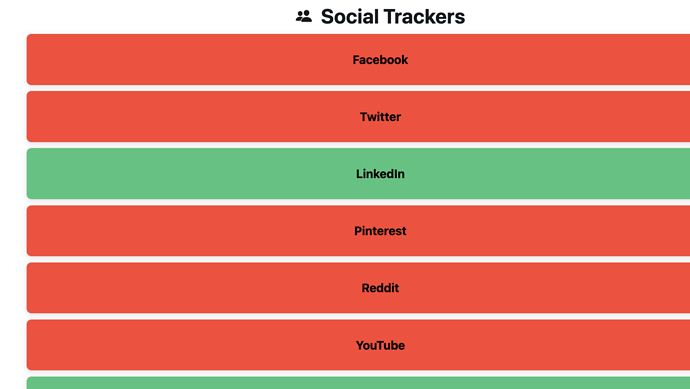Image resolution: width=690 pixels, height=389 pixels.
Task: Click the Twitter label text
Action: (x=380, y=117)
